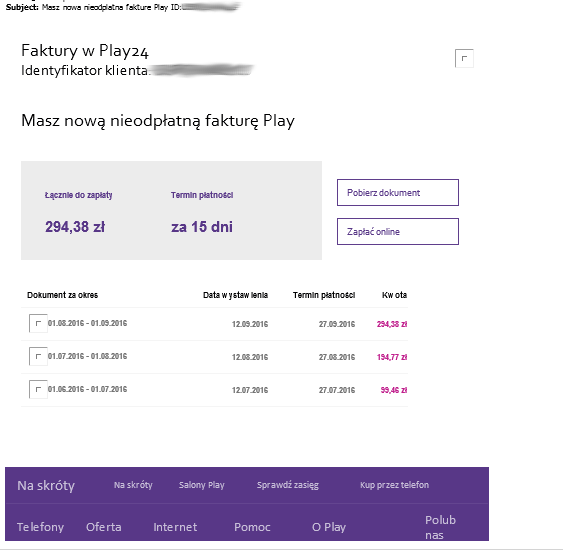This screenshot has width=563, height=554.
Task: Click the amount 294,38 zł in table
Action: coord(392,324)
